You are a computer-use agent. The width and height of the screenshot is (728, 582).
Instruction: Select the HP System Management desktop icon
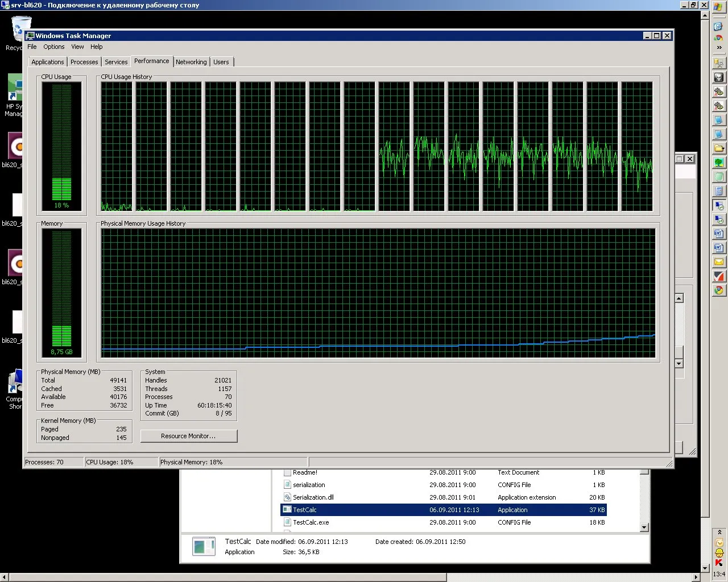14,95
